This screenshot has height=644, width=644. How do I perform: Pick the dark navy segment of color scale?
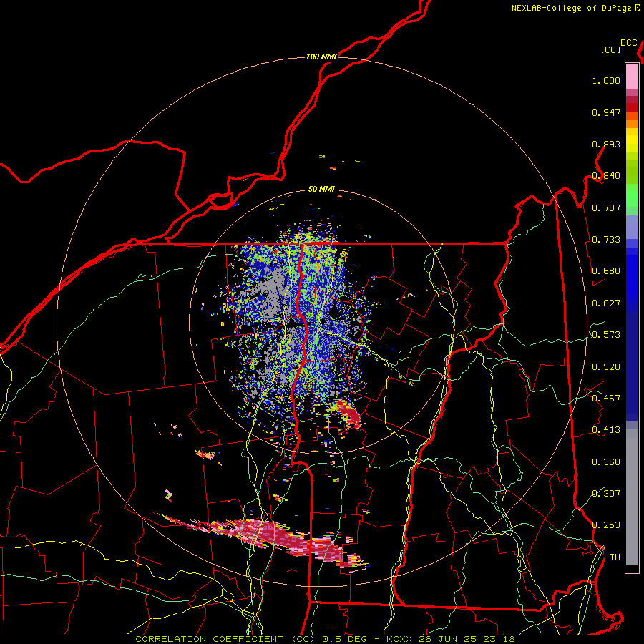(632, 366)
